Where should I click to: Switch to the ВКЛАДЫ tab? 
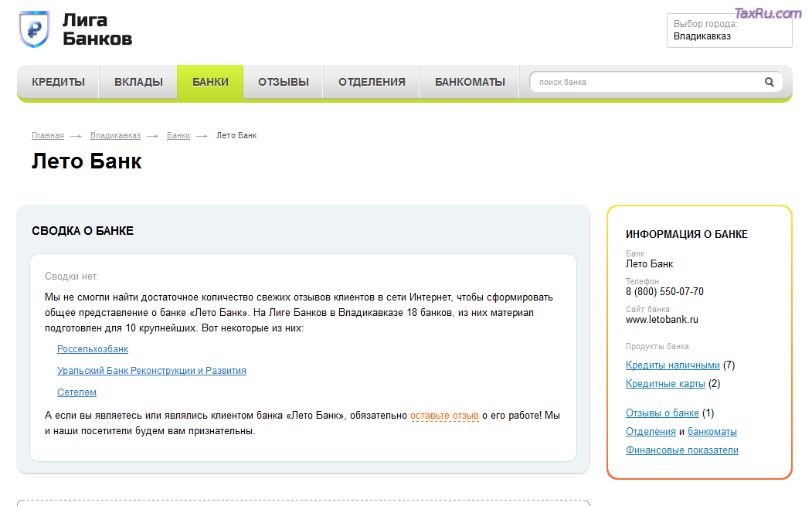coord(138,82)
